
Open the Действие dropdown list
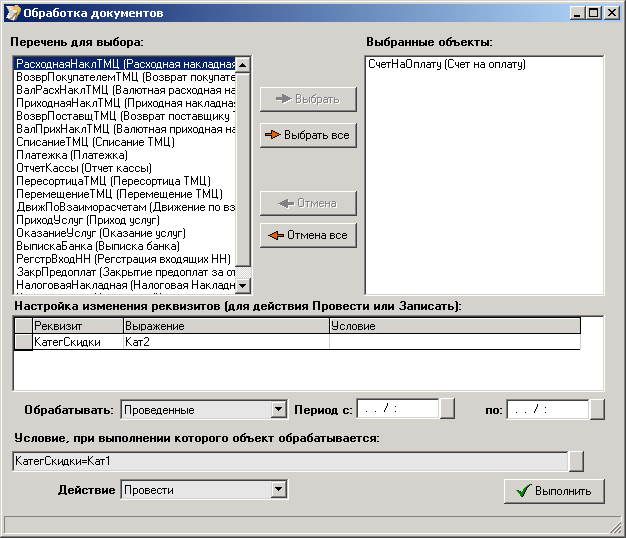278,489
